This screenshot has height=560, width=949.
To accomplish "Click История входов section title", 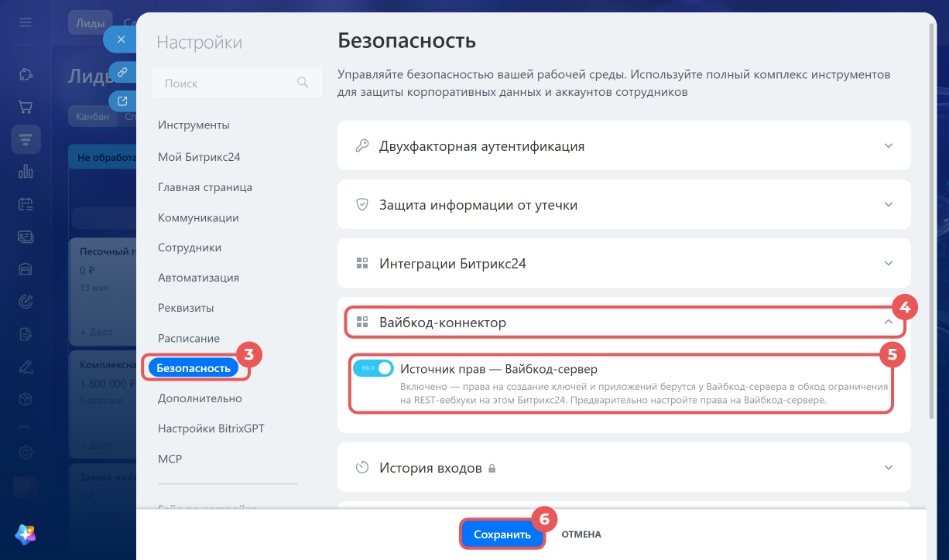I will click(x=430, y=468).
